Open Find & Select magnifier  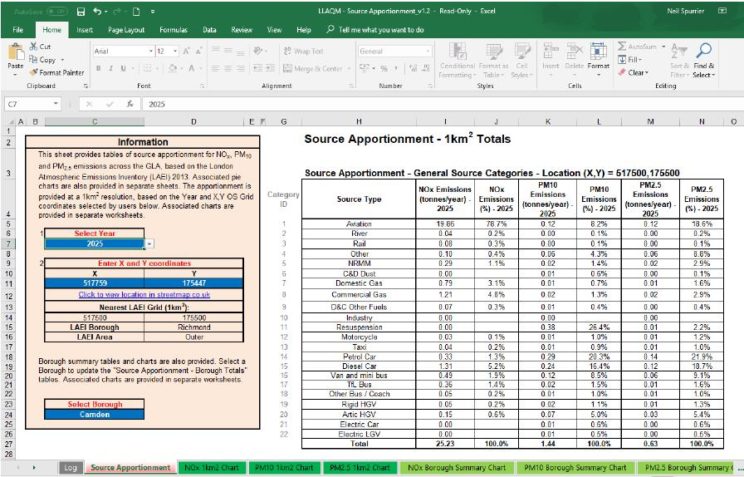pyautogui.click(x=704, y=60)
